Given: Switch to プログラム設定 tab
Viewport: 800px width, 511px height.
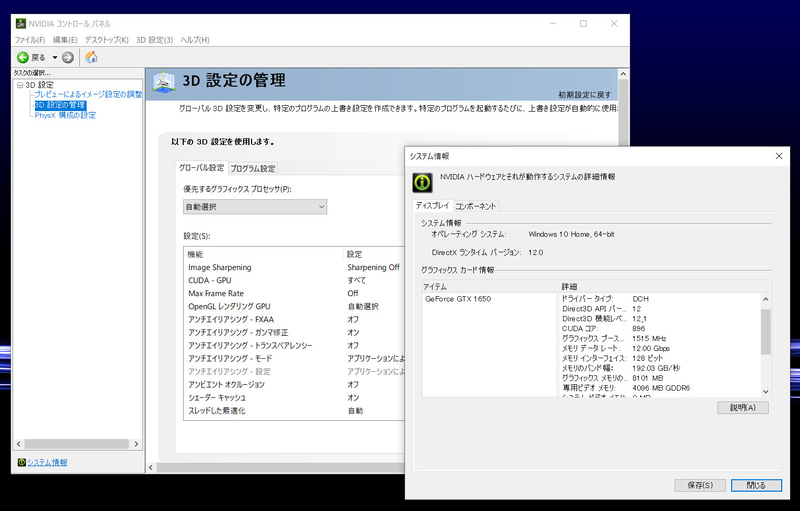Looking at the screenshot, I should pos(253,168).
